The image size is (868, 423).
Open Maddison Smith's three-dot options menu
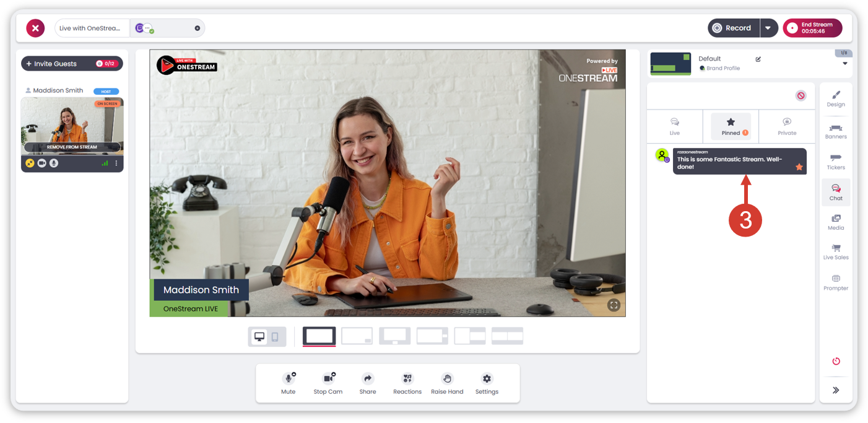[116, 164]
